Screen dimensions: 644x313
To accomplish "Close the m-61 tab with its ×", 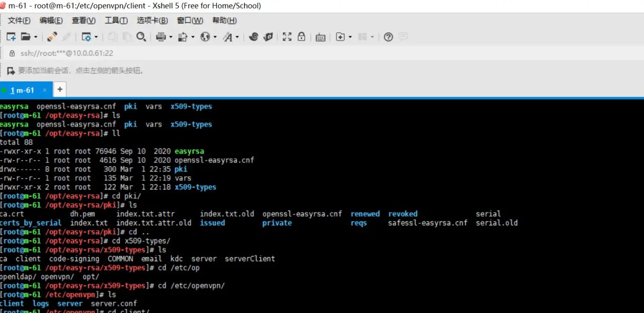I will [x=44, y=90].
